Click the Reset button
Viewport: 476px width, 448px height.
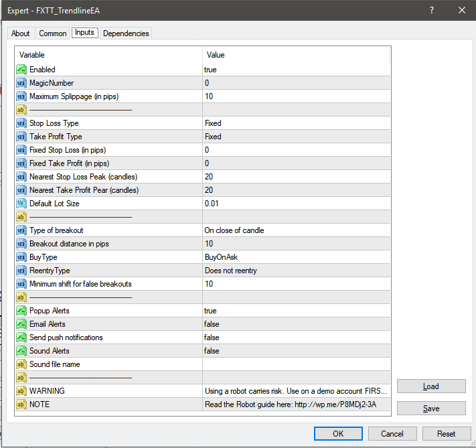pos(447,433)
